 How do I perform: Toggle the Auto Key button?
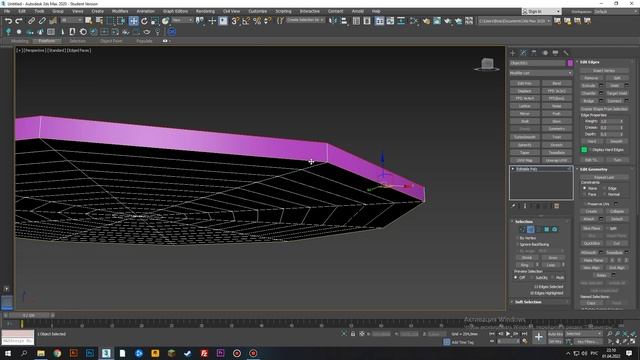coord(555,334)
